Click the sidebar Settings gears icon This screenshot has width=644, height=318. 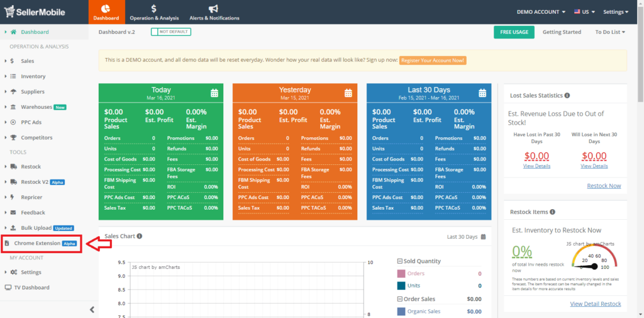[x=14, y=272]
